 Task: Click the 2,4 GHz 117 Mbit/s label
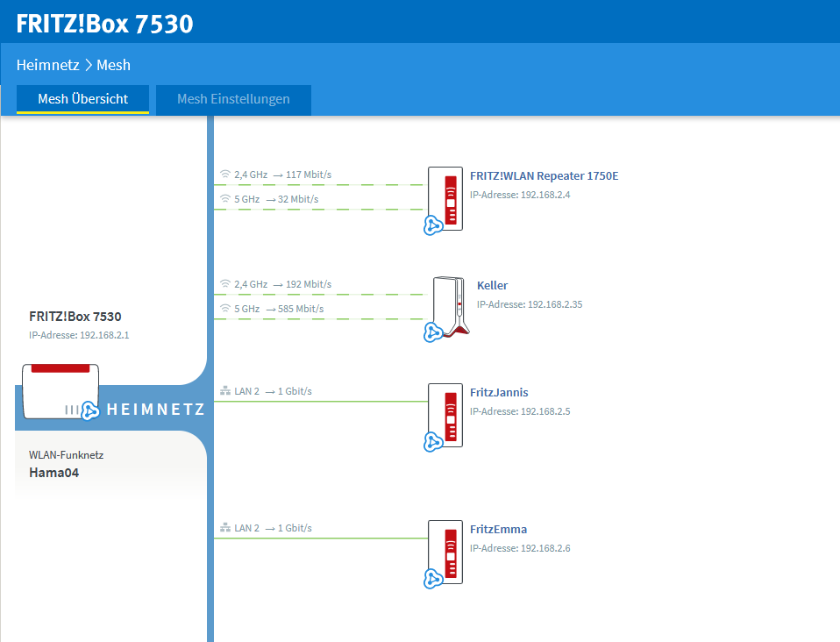click(283, 175)
